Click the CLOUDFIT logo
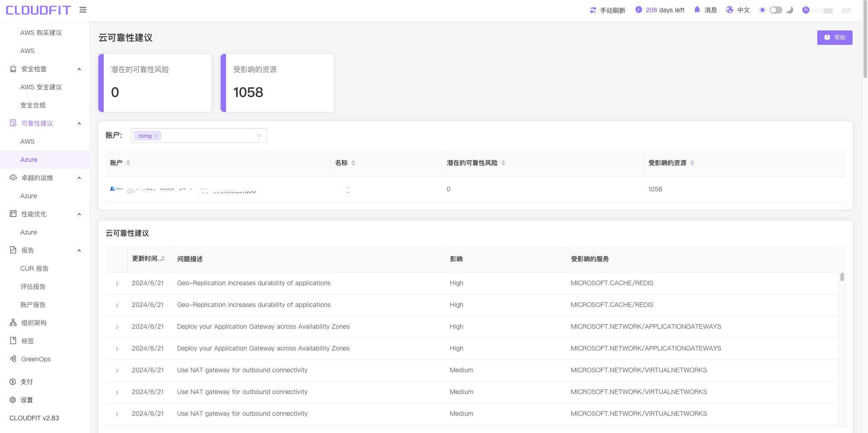This screenshot has width=868, height=433. click(x=38, y=10)
